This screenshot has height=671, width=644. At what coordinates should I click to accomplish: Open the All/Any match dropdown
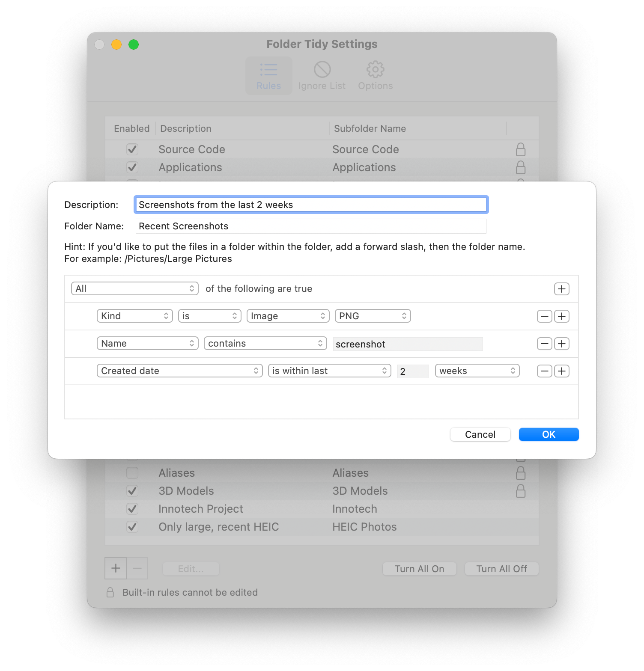135,288
